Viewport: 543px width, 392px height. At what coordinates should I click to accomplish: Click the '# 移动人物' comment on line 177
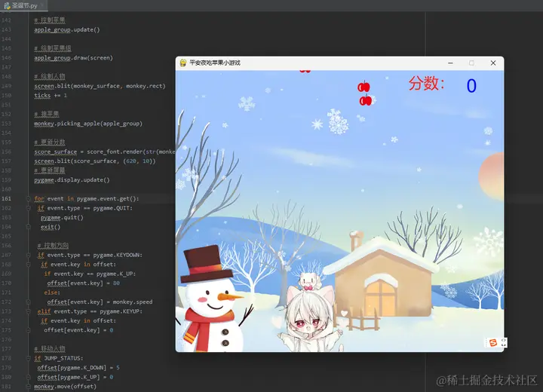click(50, 349)
